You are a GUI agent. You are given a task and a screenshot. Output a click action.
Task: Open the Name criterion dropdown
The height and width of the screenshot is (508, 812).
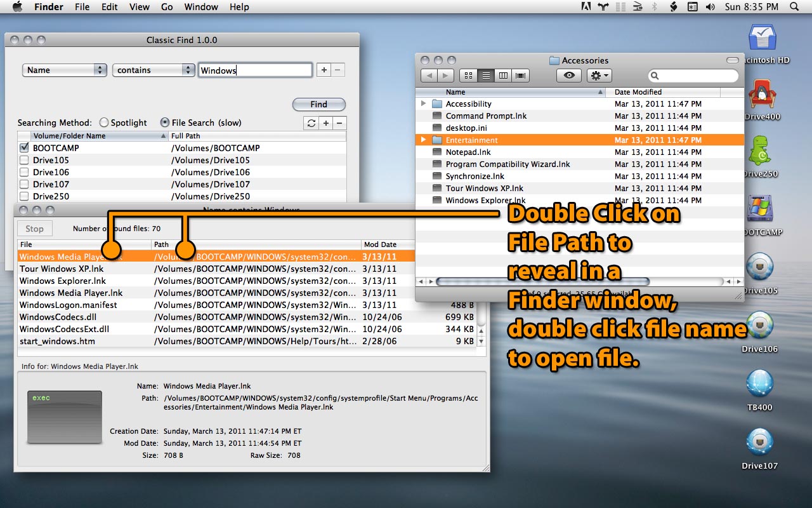point(65,70)
